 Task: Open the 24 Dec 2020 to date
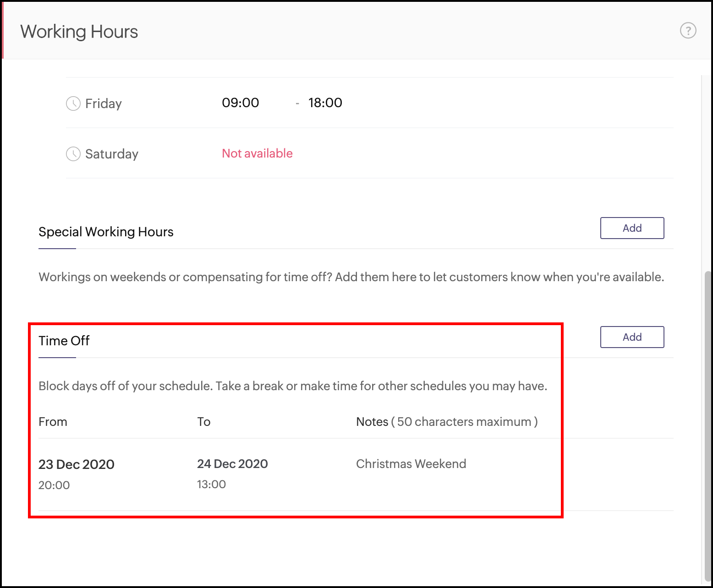232,464
